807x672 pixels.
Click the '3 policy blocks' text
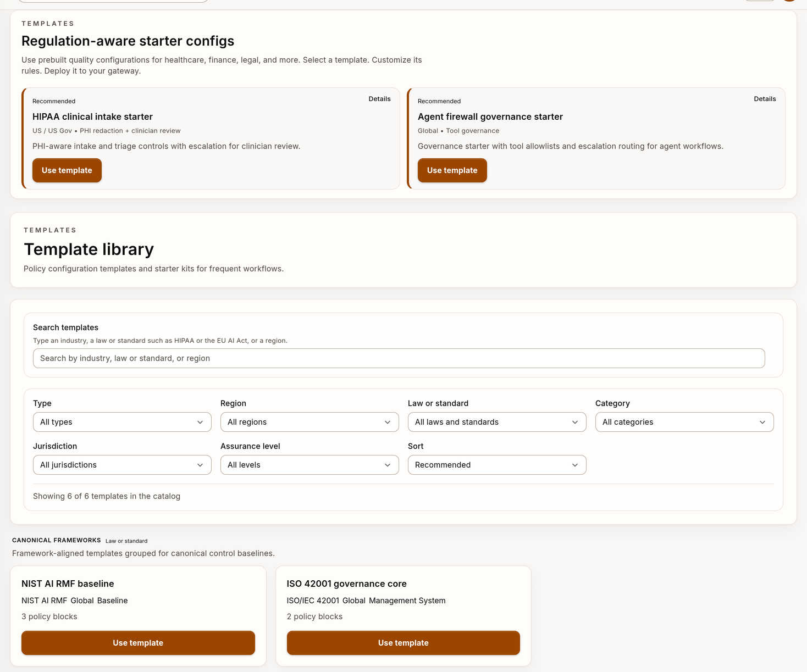(x=49, y=617)
